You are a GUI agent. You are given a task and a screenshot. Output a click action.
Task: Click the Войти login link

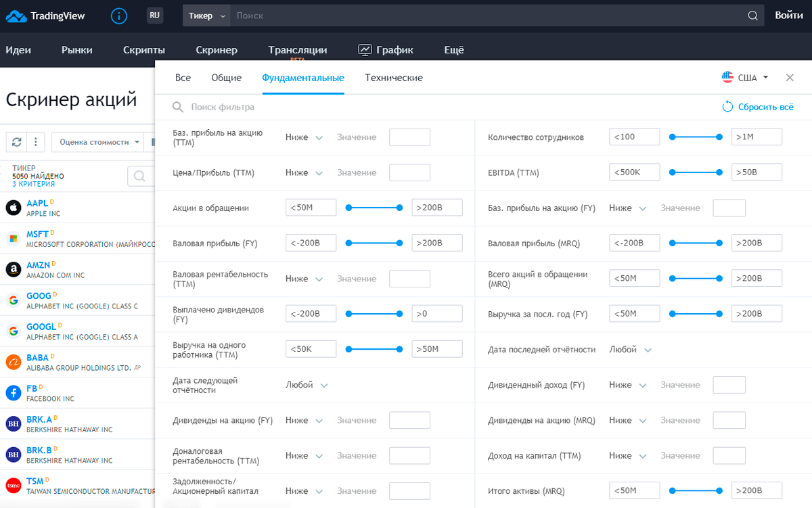coord(789,16)
